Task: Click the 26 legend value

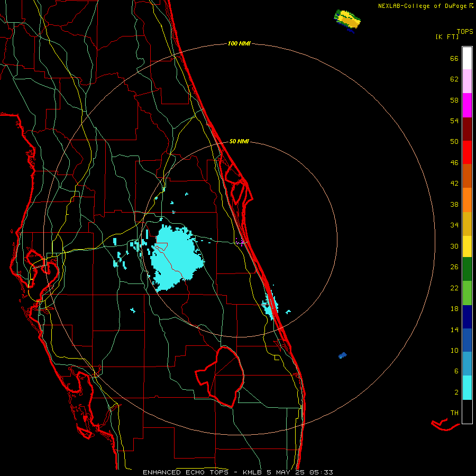Action: tap(454, 267)
